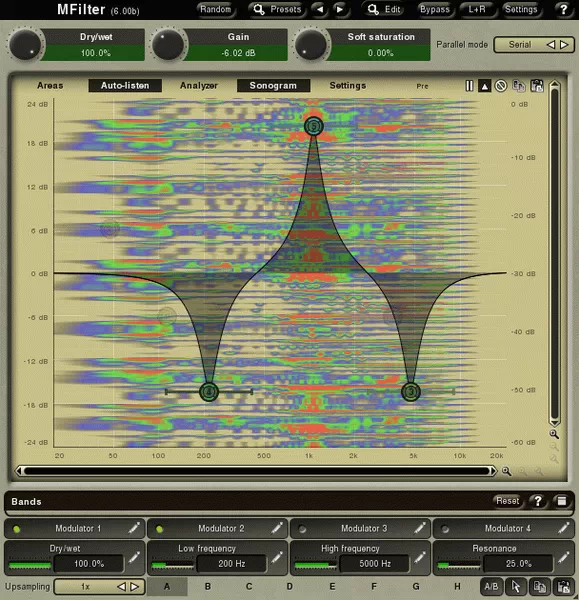Toggle Bypass
This screenshot has height=600, width=579.
pos(435,9)
